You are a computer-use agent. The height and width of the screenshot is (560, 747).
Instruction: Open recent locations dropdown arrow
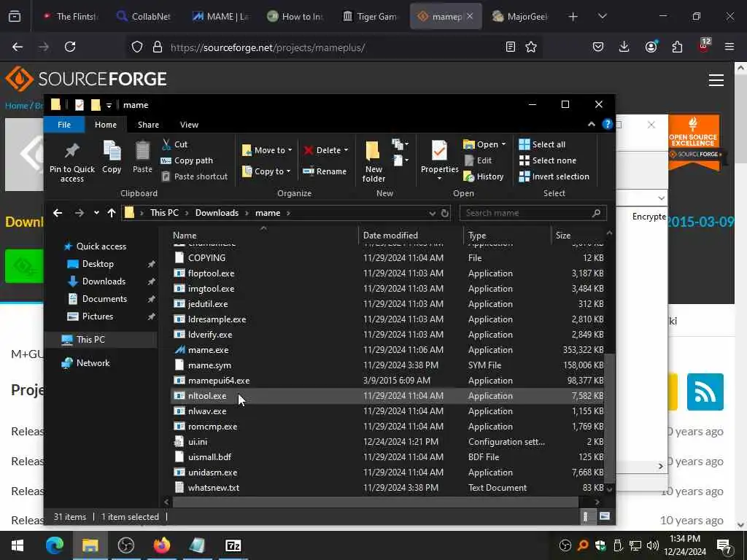pos(96,213)
